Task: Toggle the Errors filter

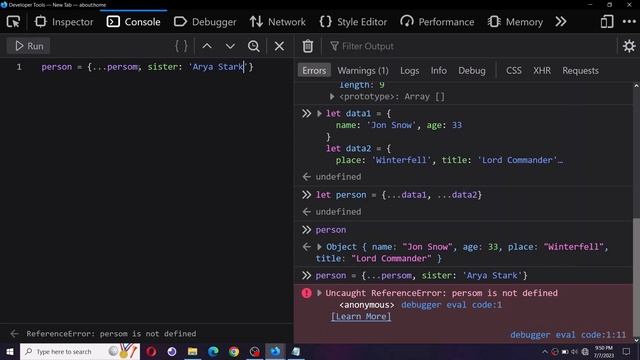Action: tap(314, 70)
